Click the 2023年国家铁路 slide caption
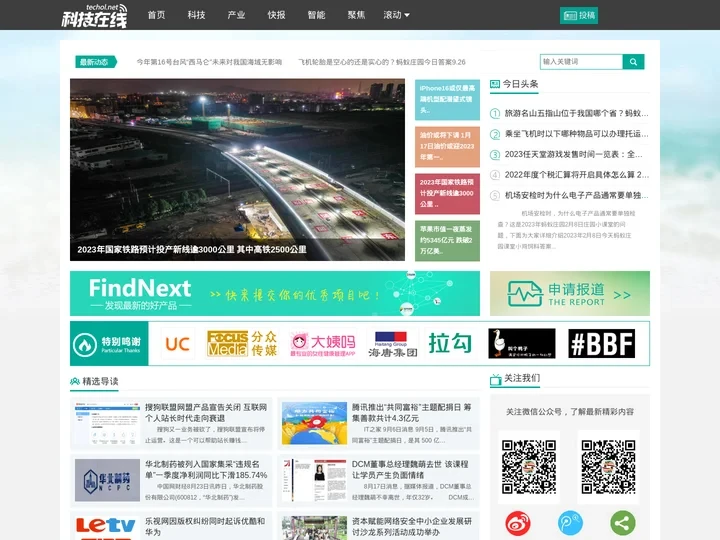 (x=192, y=249)
